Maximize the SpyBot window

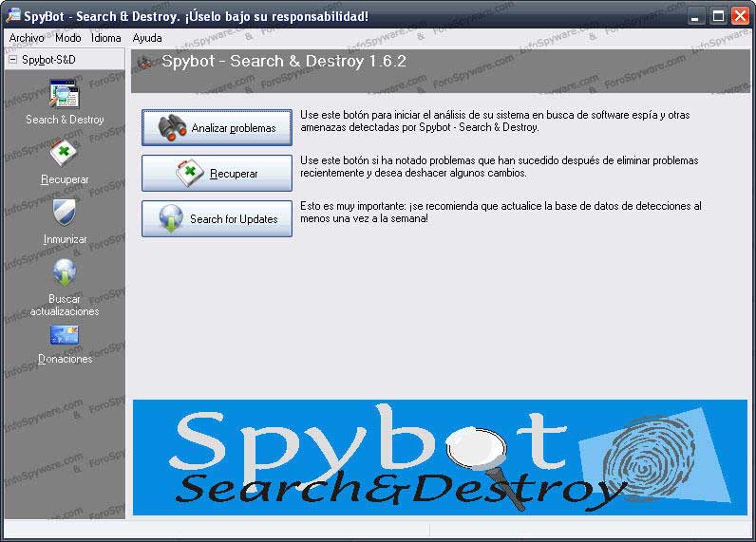click(718, 16)
